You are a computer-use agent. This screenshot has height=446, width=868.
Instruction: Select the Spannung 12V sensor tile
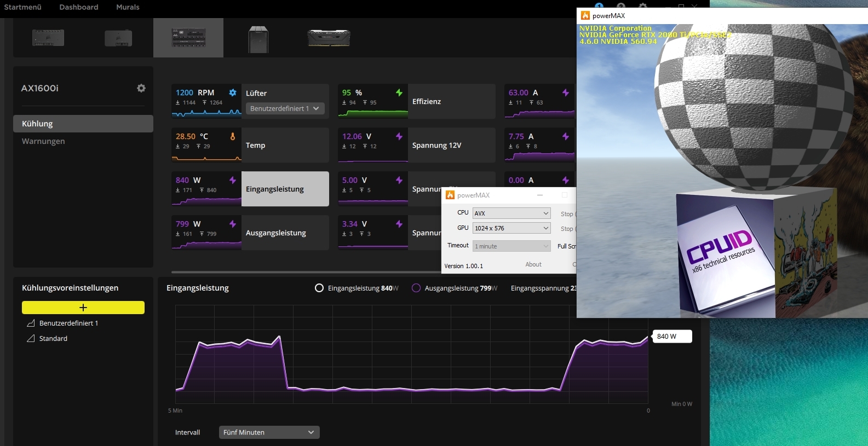click(417, 145)
